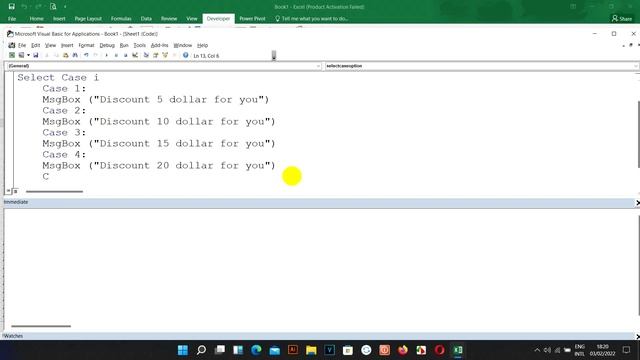Select the Excel Developer tab
Image resolution: width=640 pixels, height=360 pixels.
tap(218, 19)
